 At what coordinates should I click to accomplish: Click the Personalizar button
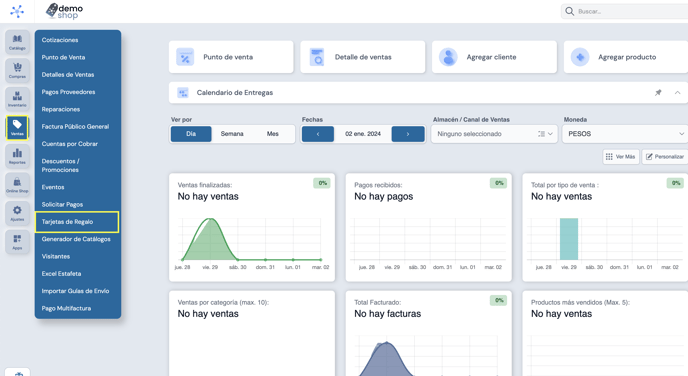click(665, 157)
